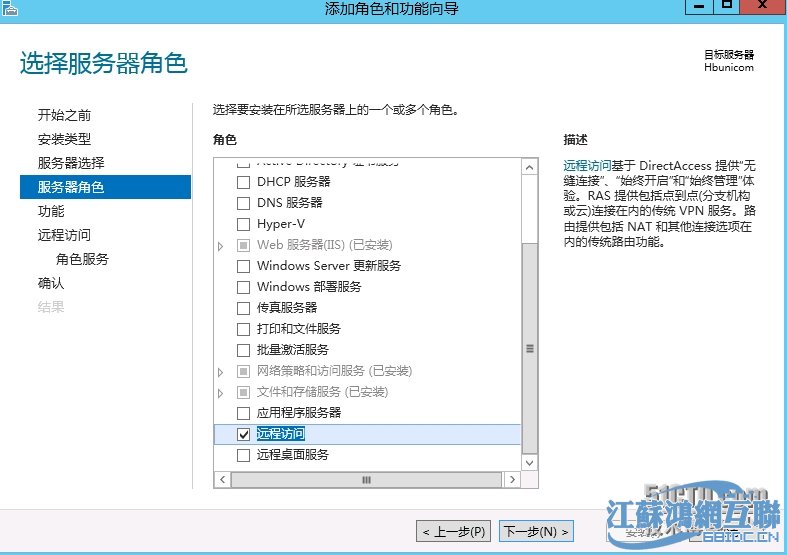Select the 打印和文件服务 role label

click(299, 329)
